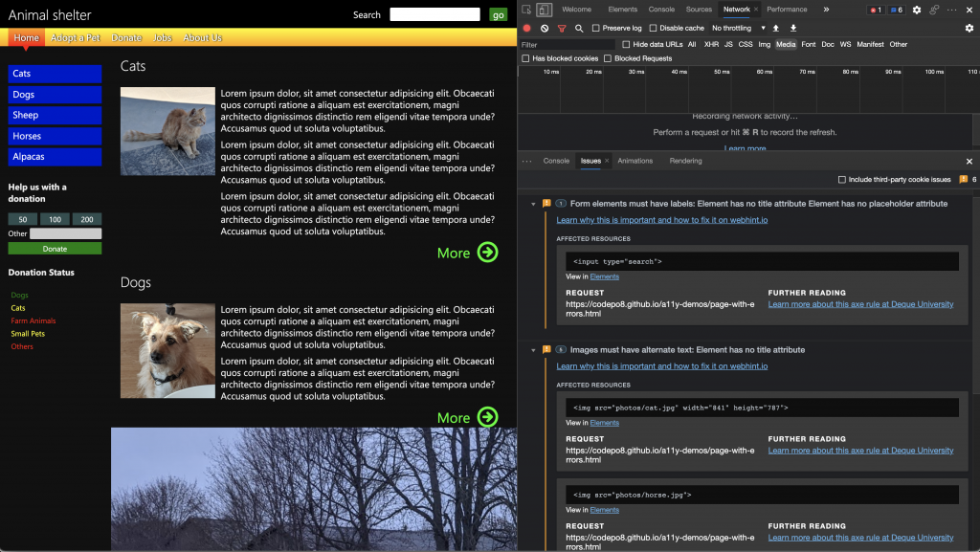Click the green Donate button

55,249
